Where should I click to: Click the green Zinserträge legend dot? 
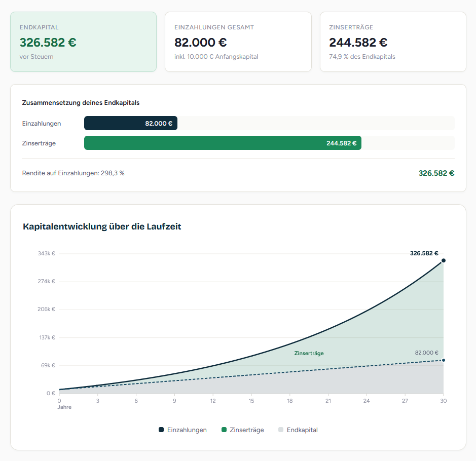[224, 430]
